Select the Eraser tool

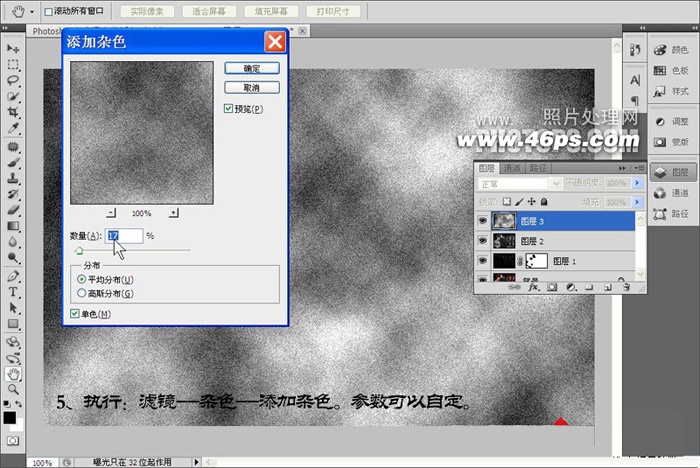[13, 210]
